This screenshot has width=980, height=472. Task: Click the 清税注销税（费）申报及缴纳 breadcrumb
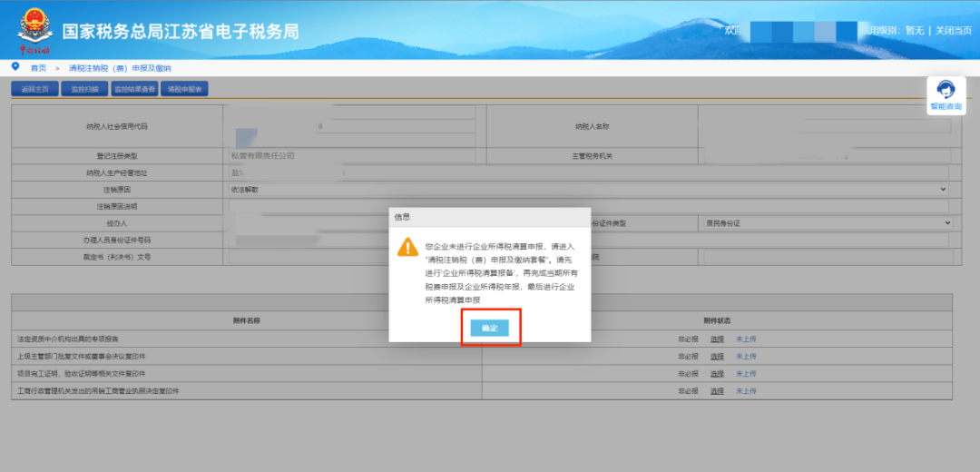[120, 67]
